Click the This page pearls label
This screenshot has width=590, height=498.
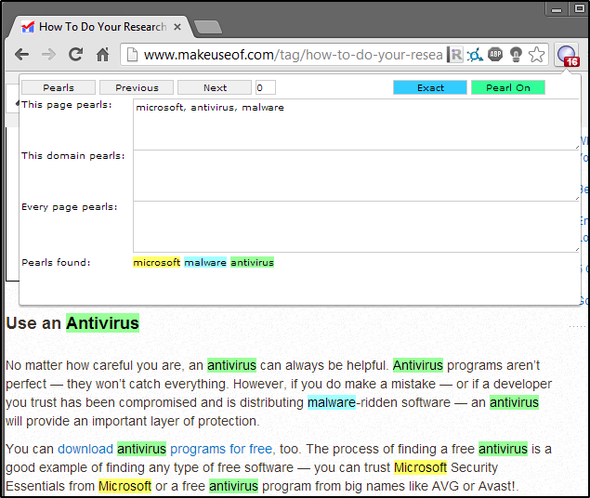coord(67,105)
